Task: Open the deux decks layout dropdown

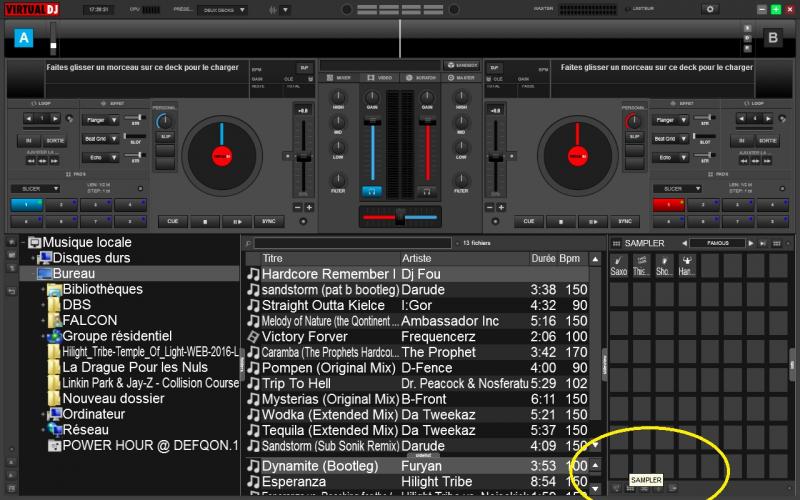Action: 222,10
